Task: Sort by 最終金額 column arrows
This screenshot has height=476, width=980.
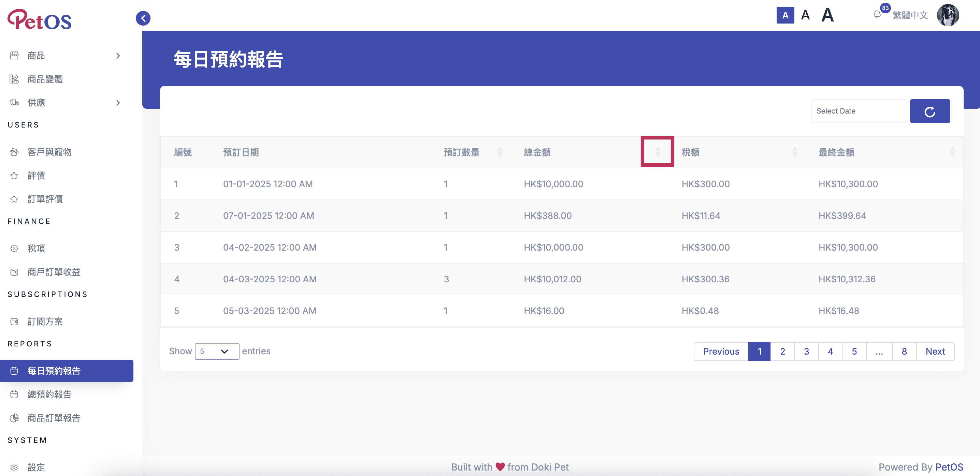Action: (x=952, y=152)
